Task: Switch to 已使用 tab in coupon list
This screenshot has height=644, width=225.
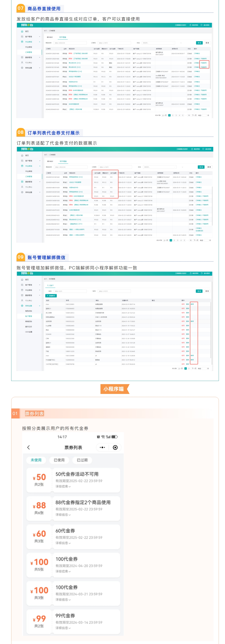Action: tap(59, 460)
